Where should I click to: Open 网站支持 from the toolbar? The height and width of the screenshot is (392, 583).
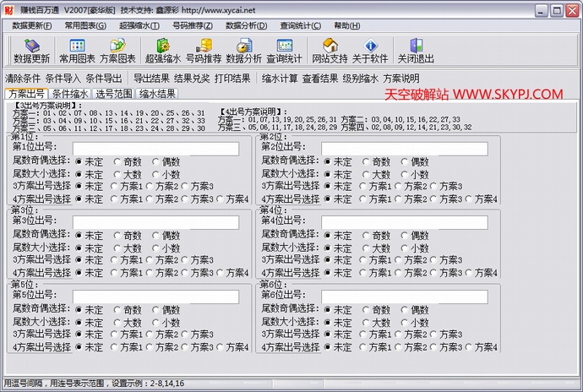[x=330, y=50]
